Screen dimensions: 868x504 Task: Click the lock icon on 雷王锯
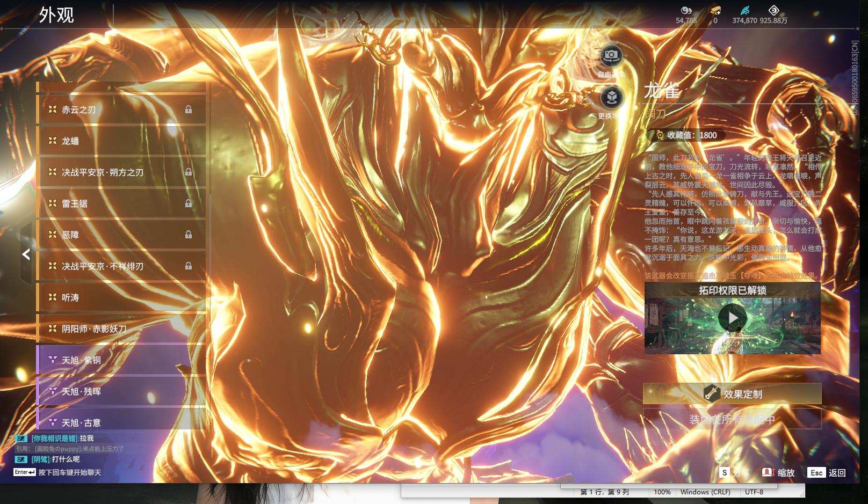click(189, 203)
